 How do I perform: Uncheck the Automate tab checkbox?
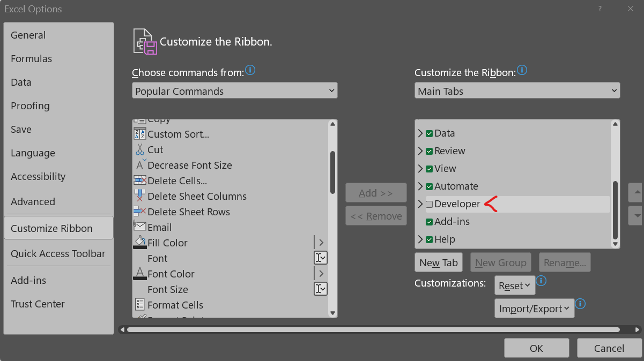[429, 186]
